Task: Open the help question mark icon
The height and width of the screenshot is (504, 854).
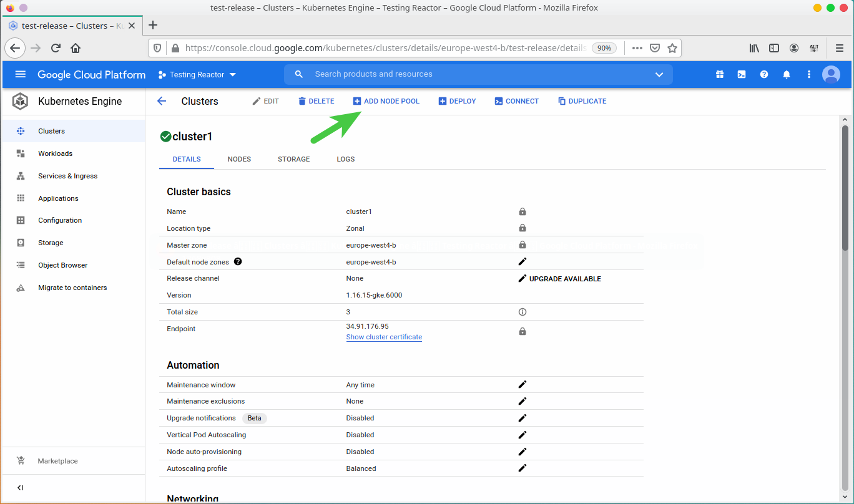Action: point(764,74)
